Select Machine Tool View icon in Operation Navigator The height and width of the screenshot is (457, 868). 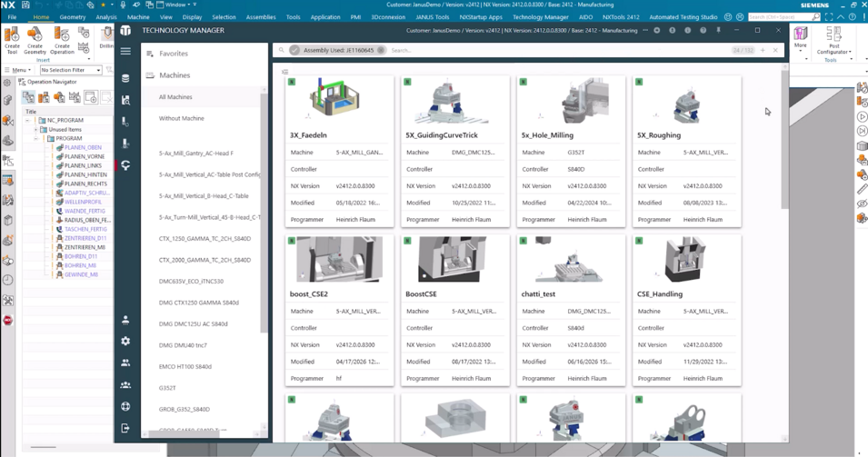point(44,98)
